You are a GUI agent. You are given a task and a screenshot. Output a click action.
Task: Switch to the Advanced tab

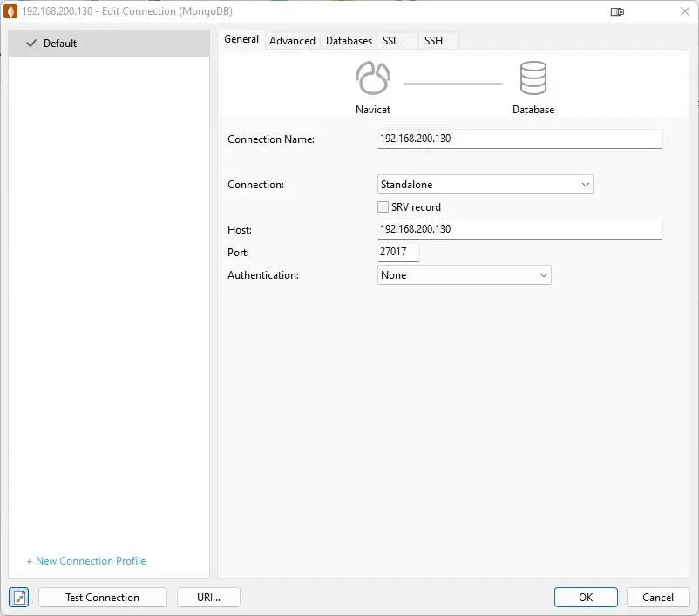292,41
